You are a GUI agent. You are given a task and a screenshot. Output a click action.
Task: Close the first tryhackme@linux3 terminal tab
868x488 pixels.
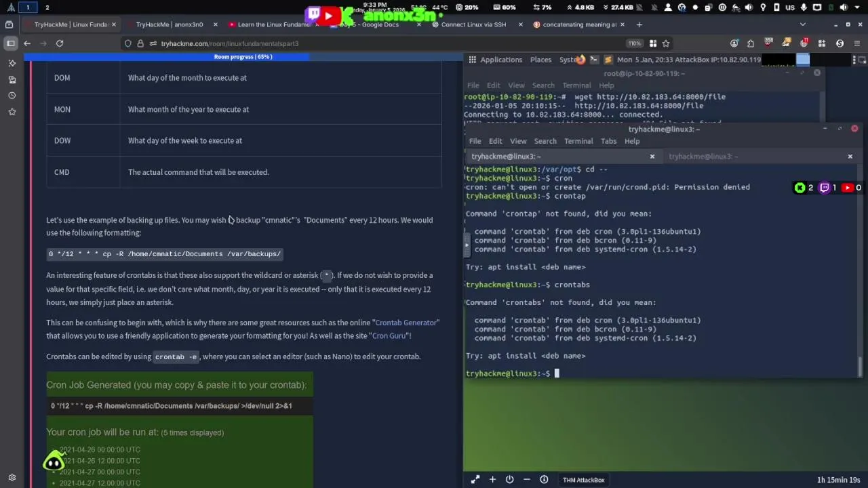652,157
